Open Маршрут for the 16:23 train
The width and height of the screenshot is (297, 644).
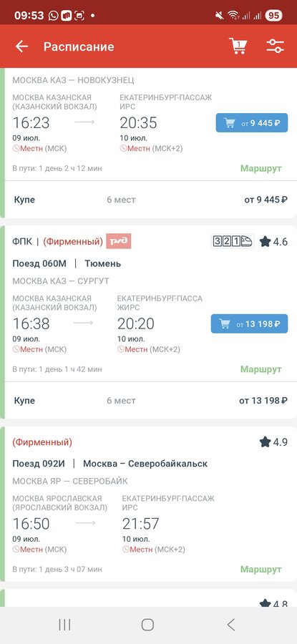click(261, 168)
